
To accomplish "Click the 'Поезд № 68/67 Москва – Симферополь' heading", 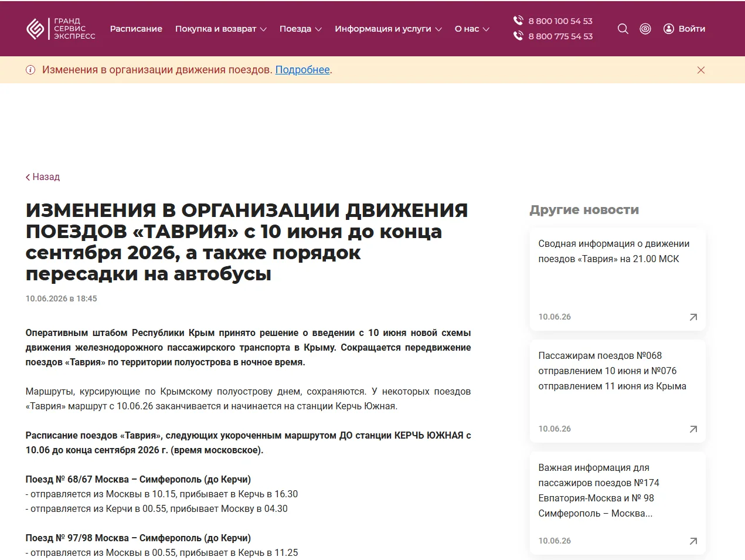I will (138, 479).
